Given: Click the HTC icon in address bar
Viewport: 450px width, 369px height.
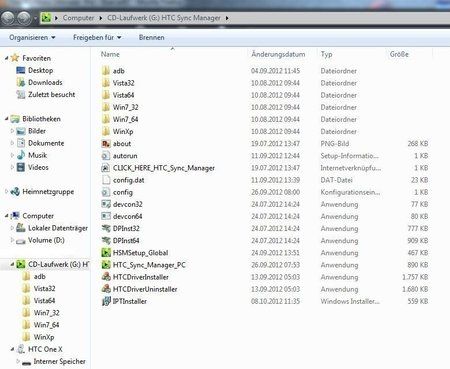Looking at the screenshot, I should (x=46, y=18).
